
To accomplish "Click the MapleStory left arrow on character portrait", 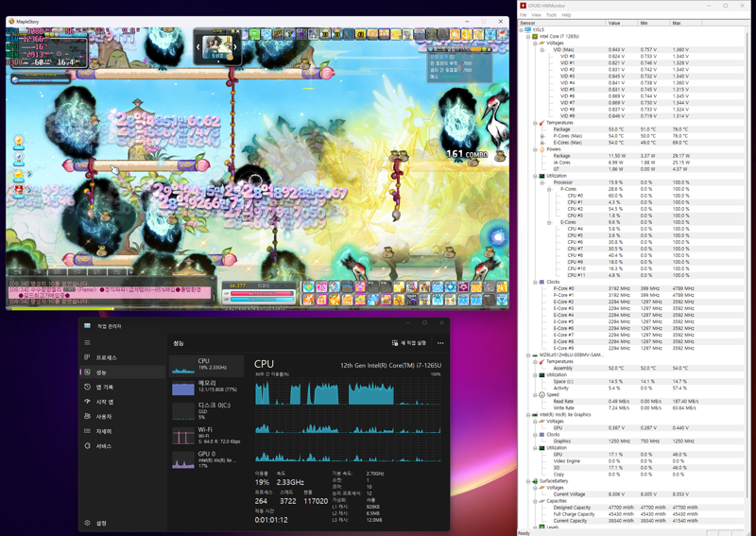I will (x=198, y=47).
